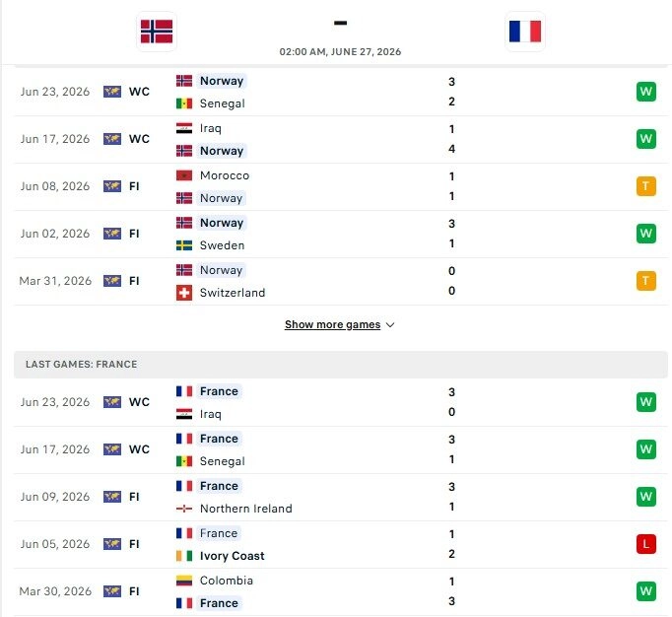This screenshot has height=617, width=672.
Task: Click the Morocco flag icon
Action: click(184, 175)
